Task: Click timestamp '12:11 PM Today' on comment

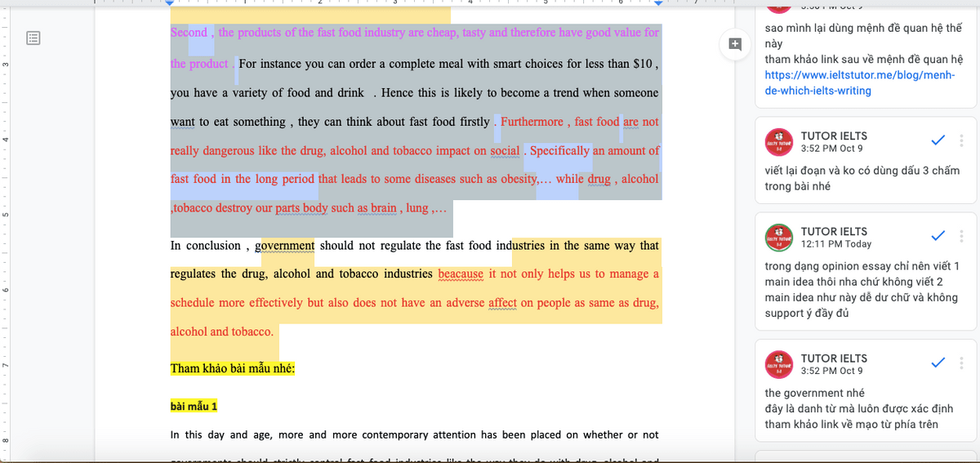Action: pyautogui.click(x=836, y=244)
